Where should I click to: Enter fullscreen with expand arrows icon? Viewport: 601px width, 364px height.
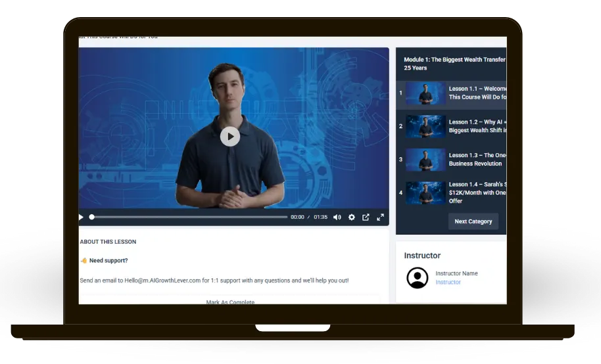click(380, 217)
